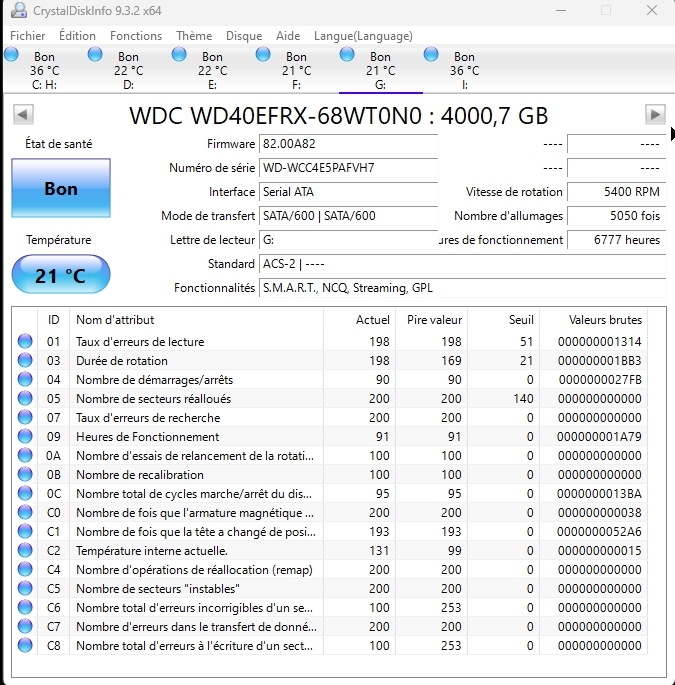
Task: Click status icon for attribute 01
Action: pos(25,341)
